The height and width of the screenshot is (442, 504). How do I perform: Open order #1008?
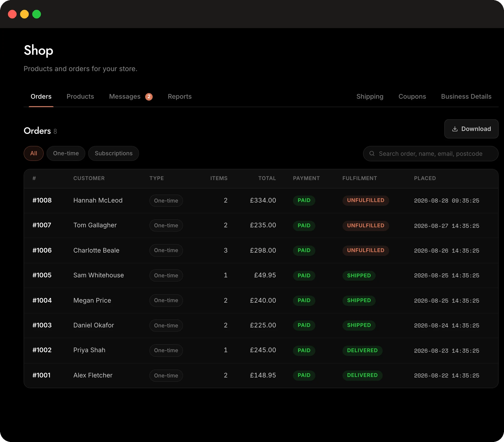pyautogui.click(x=42, y=200)
